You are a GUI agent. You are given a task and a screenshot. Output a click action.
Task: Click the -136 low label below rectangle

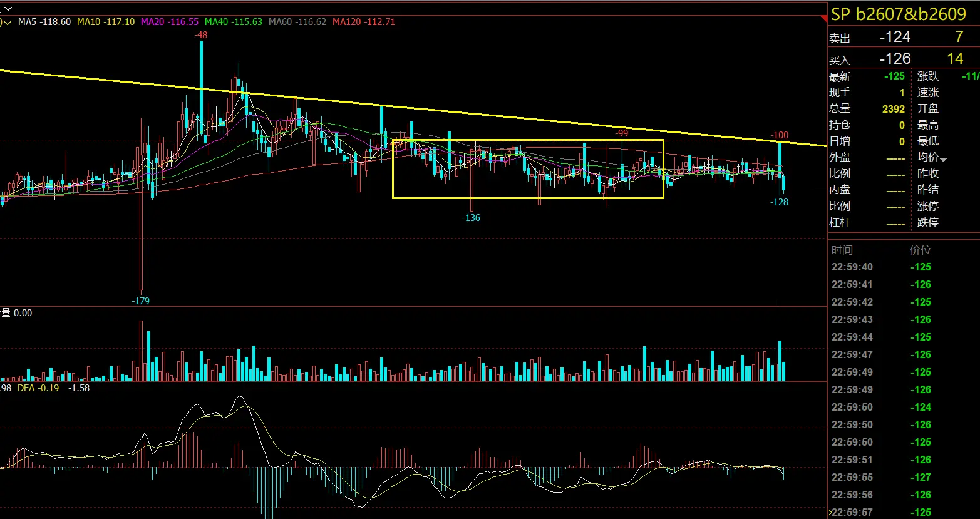coord(471,218)
